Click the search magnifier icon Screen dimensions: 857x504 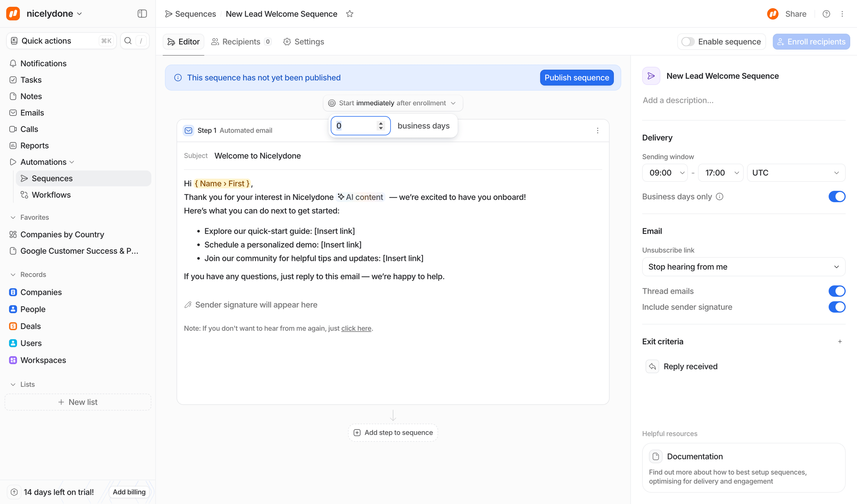coord(128,41)
